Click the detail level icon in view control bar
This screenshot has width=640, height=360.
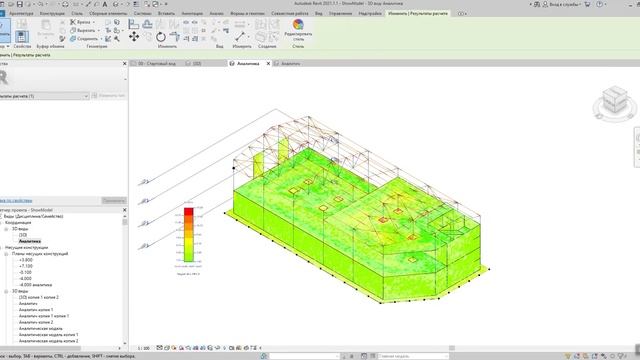click(160, 348)
